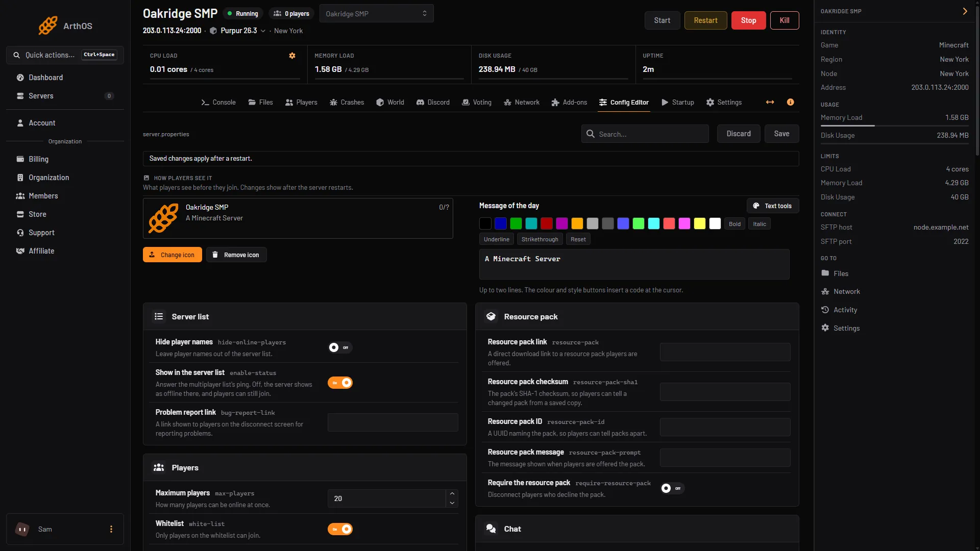Go to Files in the right panel

(x=835, y=273)
